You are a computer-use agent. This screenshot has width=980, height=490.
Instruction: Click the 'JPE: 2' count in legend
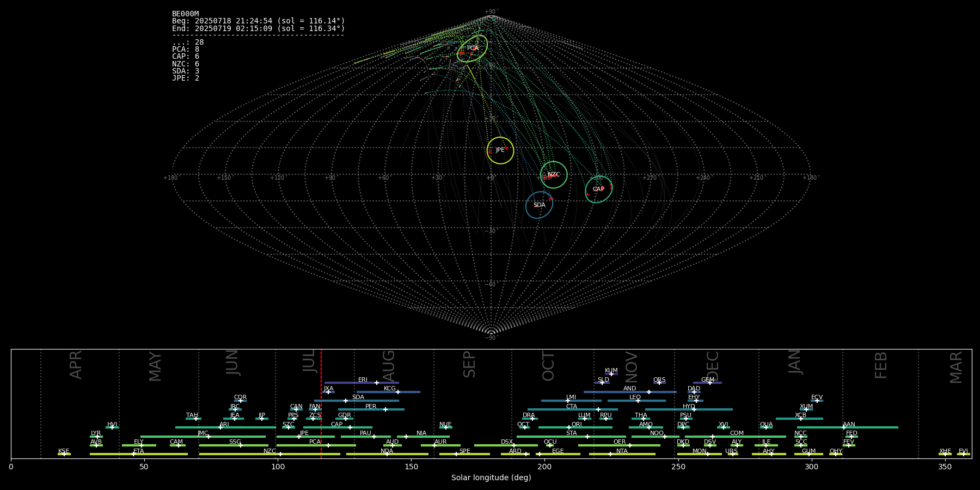(186, 78)
